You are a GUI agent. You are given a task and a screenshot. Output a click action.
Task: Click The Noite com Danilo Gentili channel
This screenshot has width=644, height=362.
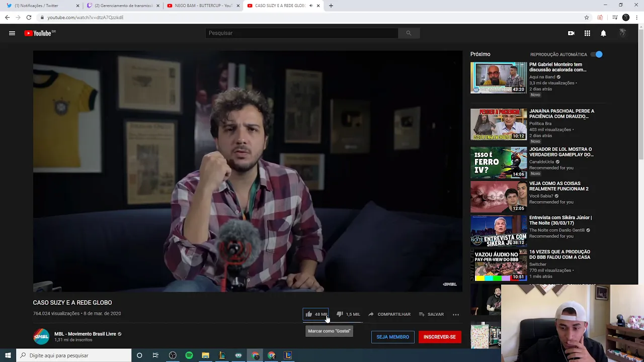click(x=556, y=230)
